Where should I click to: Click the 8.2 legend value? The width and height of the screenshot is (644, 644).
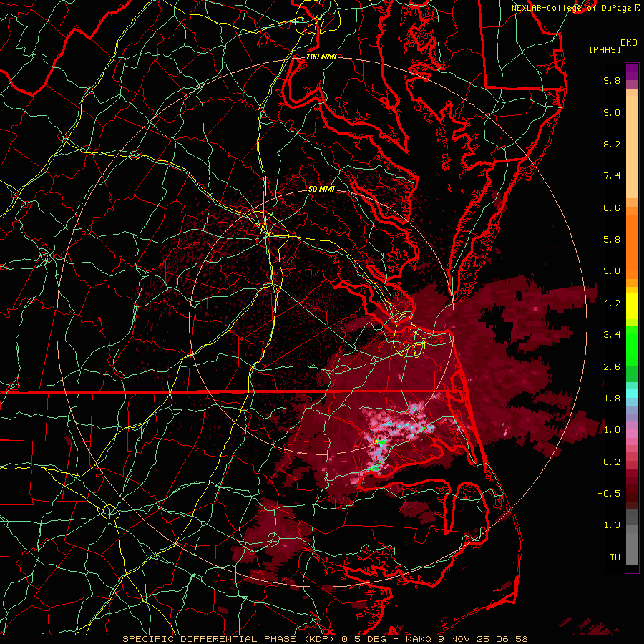click(x=612, y=144)
